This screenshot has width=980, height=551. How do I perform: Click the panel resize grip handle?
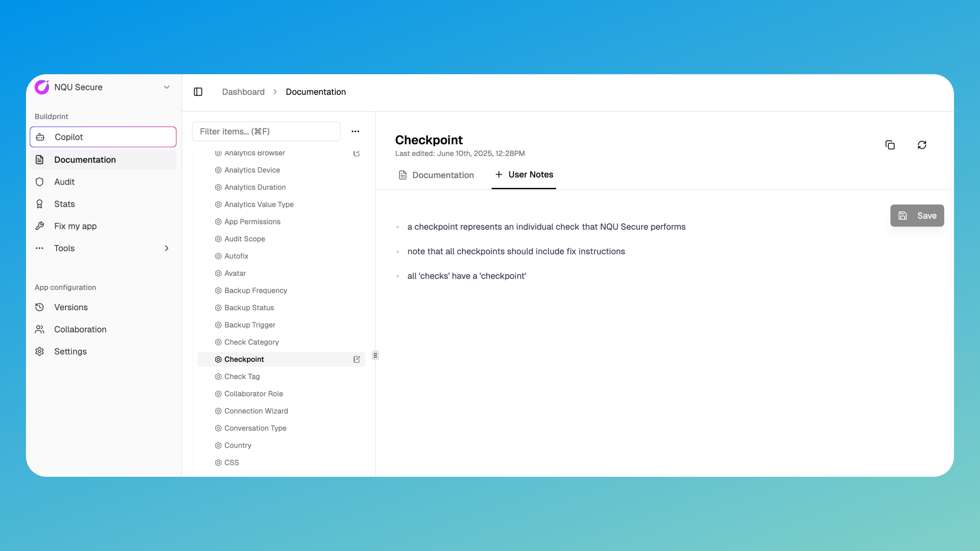point(375,355)
